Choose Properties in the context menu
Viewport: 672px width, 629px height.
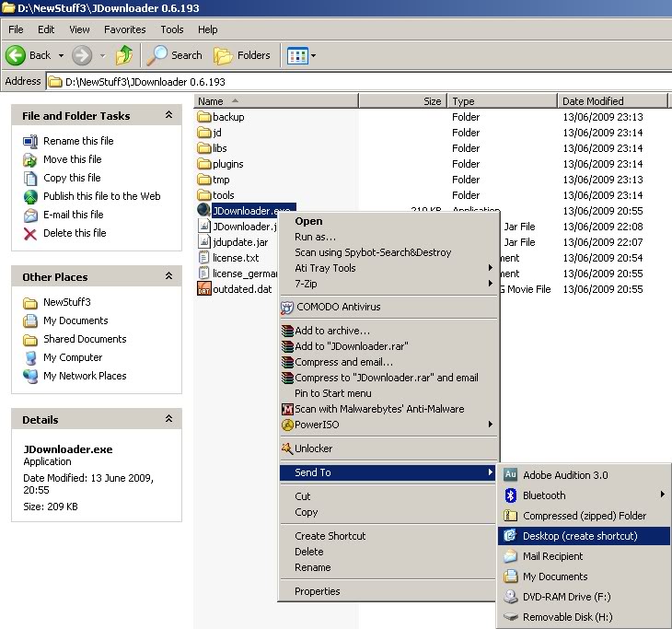coord(318,591)
